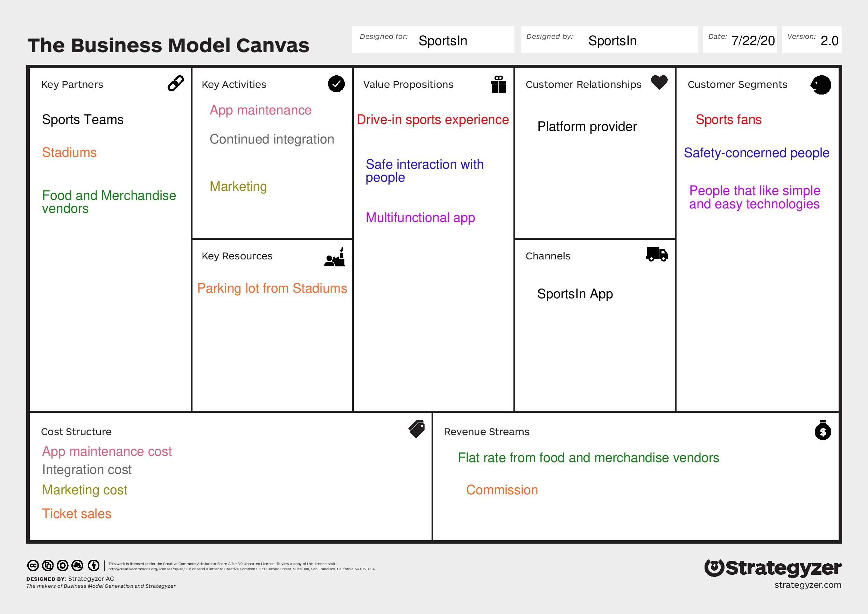Select the orange 'Stadiums' text

(x=69, y=152)
